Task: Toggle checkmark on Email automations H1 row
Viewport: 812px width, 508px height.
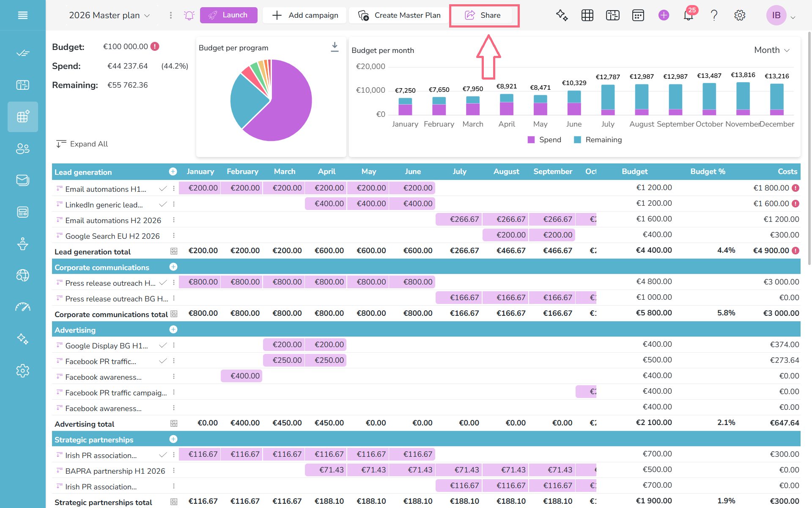Action: click(163, 188)
